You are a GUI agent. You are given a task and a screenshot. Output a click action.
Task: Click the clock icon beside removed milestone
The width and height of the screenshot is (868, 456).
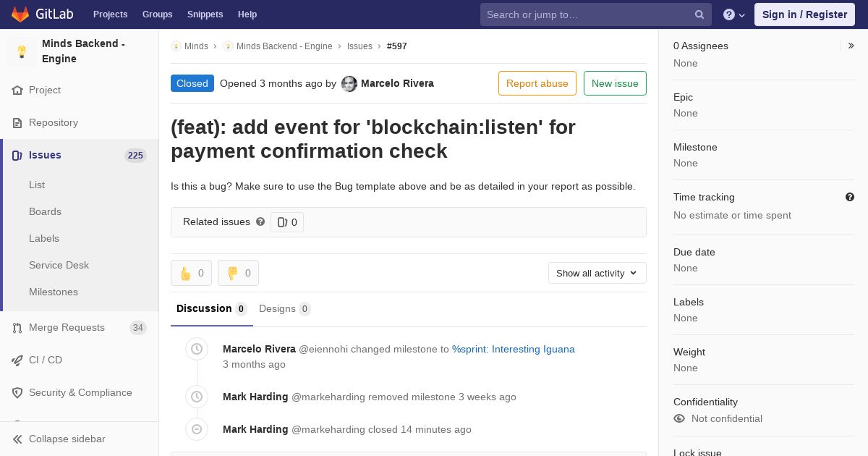(197, 397)
